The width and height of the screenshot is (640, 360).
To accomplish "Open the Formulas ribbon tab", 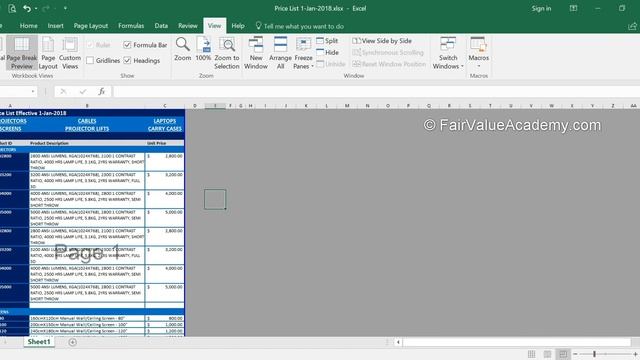I will pyautogui.click(x=131, y=26).
